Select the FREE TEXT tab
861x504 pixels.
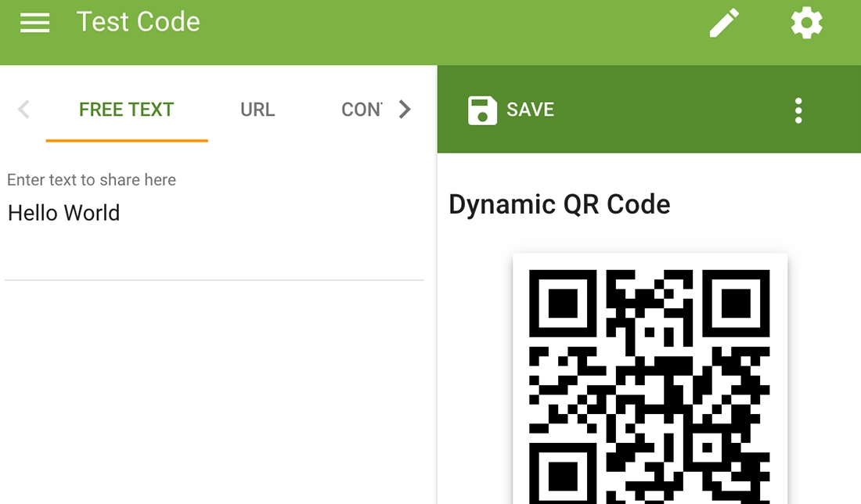[x=126, y=110]
